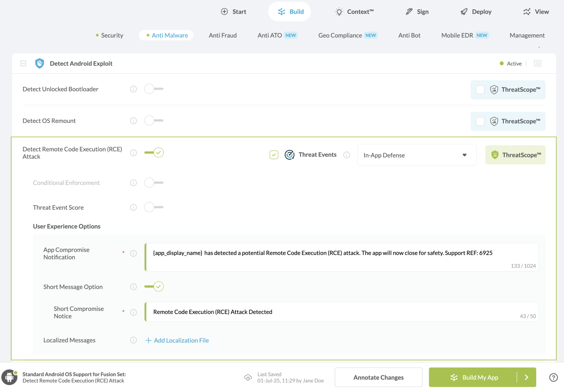Click the Build icon in the top navigation
The image size is (564, 392).
point(281,12)
